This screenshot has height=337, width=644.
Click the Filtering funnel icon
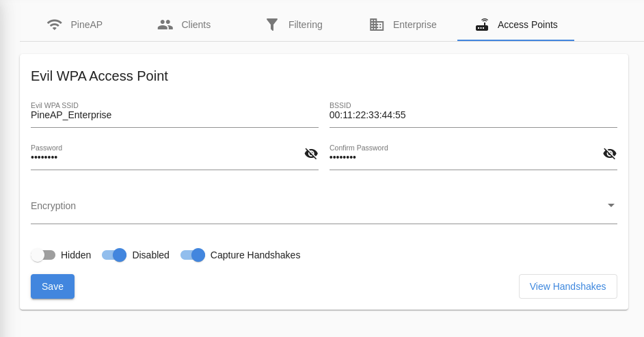(x=272, y=25)
